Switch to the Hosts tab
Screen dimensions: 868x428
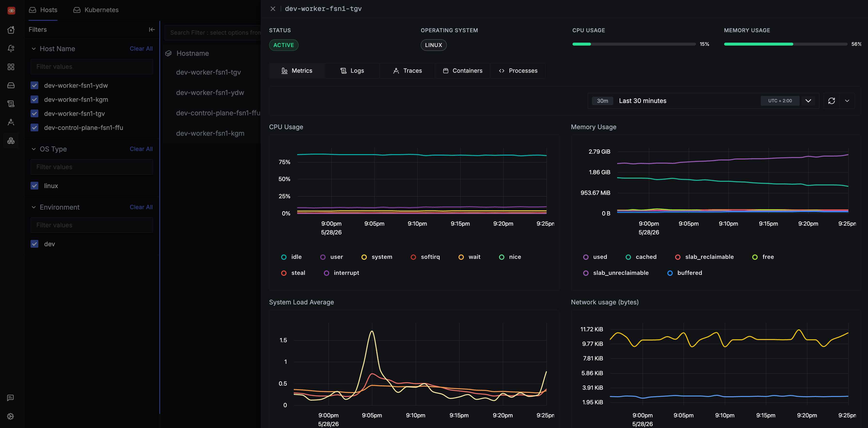point(43,10)
